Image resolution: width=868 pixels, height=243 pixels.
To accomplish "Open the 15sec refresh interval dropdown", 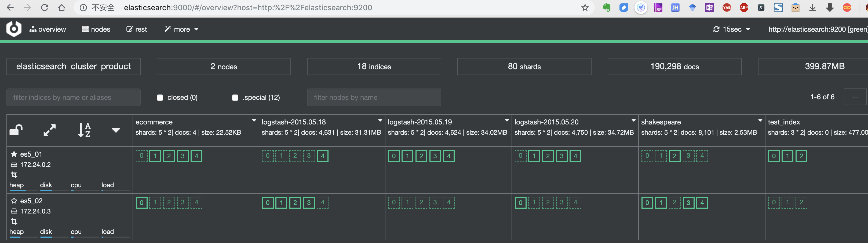I will 732,29.
